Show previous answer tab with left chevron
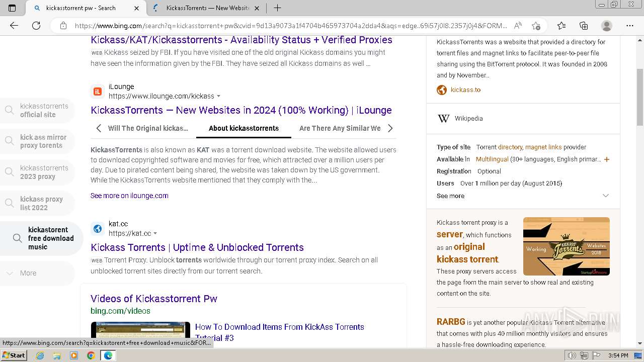This screenshot has height=362, width=644. pyautogui.click(x=99, y=128)
